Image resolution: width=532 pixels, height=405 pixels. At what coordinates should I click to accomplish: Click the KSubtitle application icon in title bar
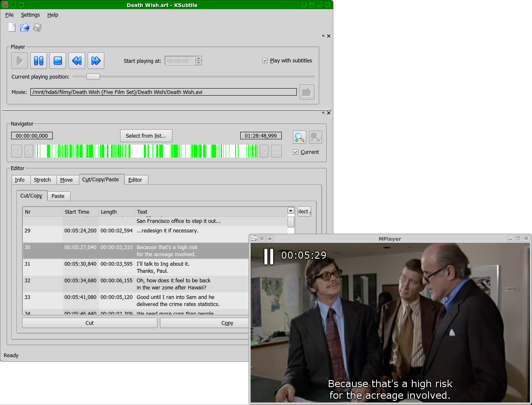[5, 5]
